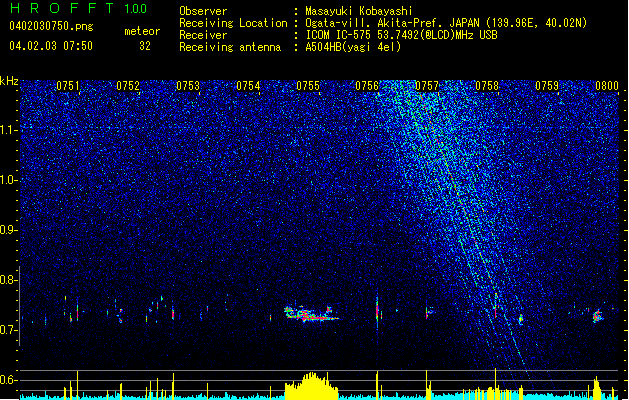Click the 0800 time marker
The height and width of the screenshot is (400, 629).
point(607,86)
